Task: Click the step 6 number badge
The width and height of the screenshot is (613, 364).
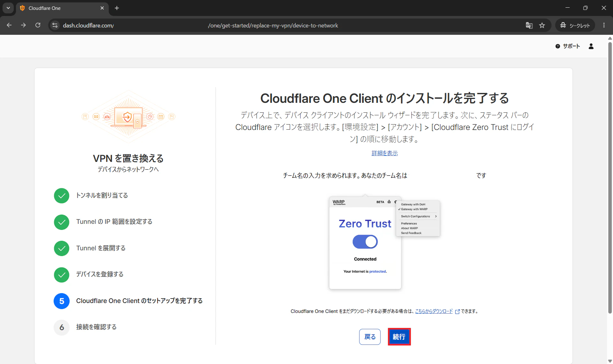Action: point(62,327)
